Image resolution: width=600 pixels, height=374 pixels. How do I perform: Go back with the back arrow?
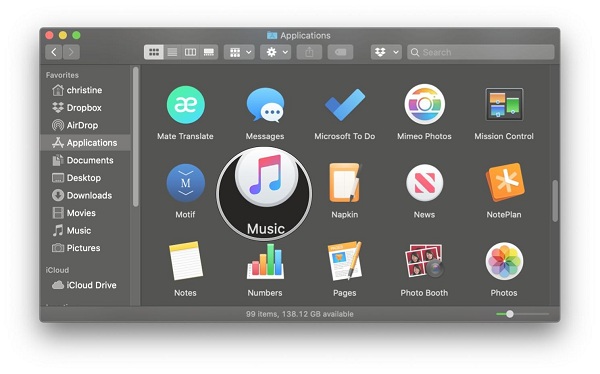click(x=54, y=52)
